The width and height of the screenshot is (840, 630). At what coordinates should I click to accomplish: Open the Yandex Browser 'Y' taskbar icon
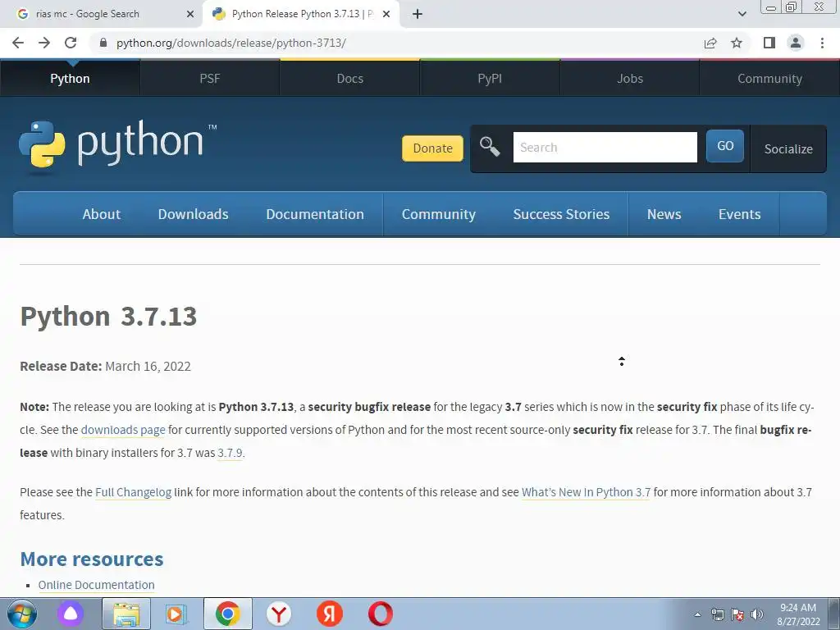pos(279,614)
